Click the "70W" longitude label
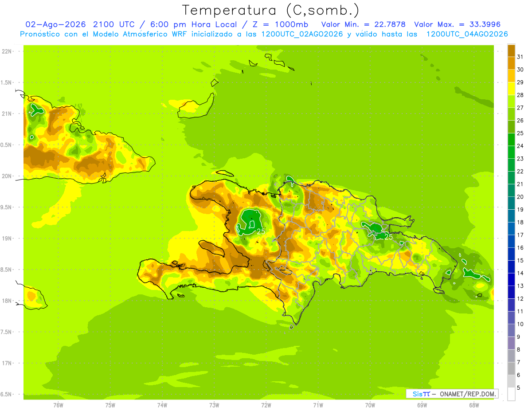 pos(370,405)
